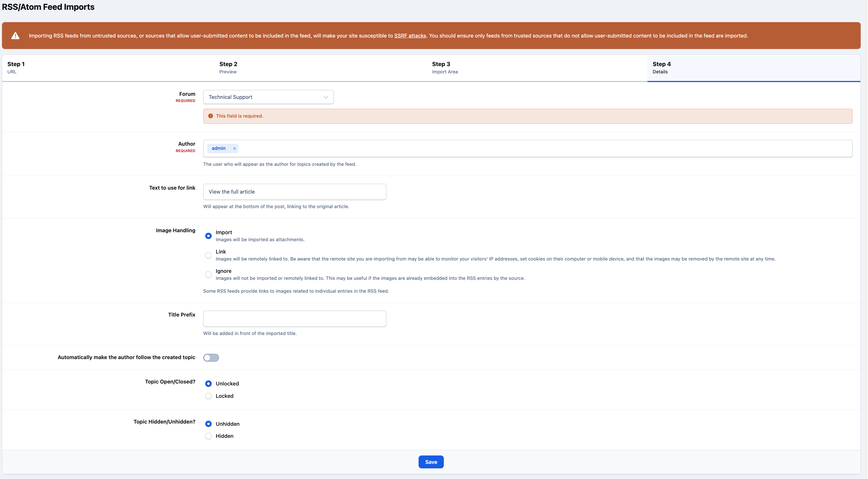Select Technical Support forum combo box

point(268,97)
